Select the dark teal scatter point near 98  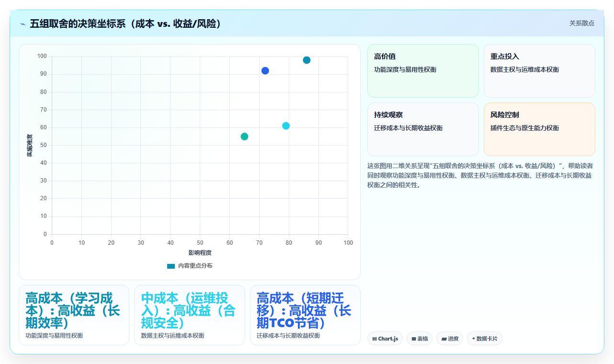tap(307, 60)
